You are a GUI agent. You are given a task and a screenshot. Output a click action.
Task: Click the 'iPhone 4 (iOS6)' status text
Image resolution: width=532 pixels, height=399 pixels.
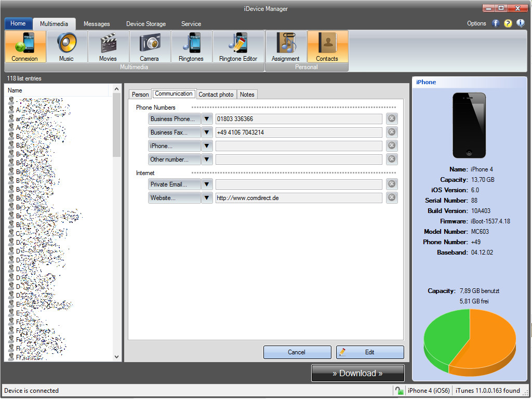(429, 391)
